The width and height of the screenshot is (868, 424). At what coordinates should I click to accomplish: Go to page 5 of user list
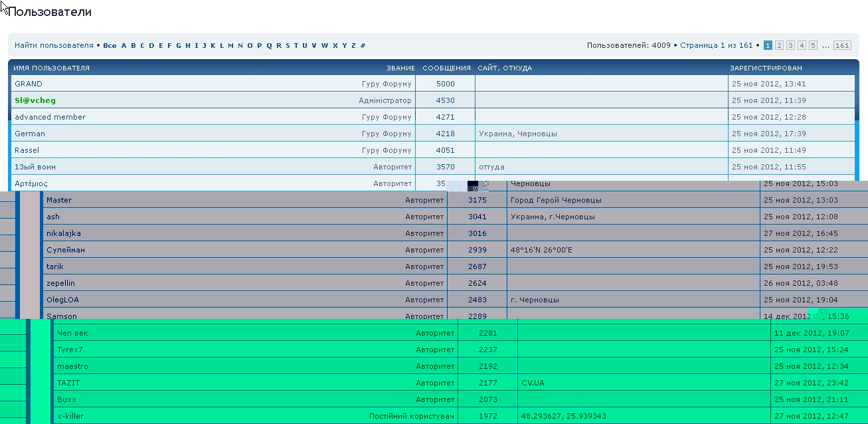(x=813, y=46)
